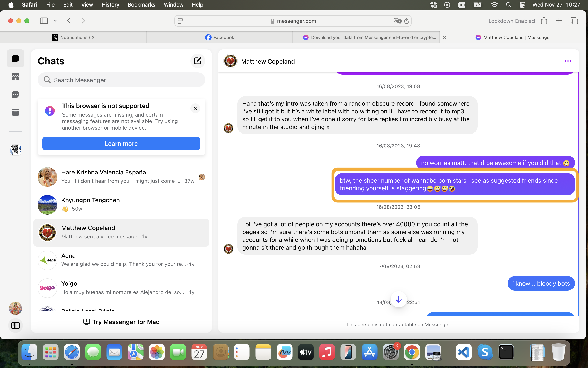Open the Safari Share menu

544,21
